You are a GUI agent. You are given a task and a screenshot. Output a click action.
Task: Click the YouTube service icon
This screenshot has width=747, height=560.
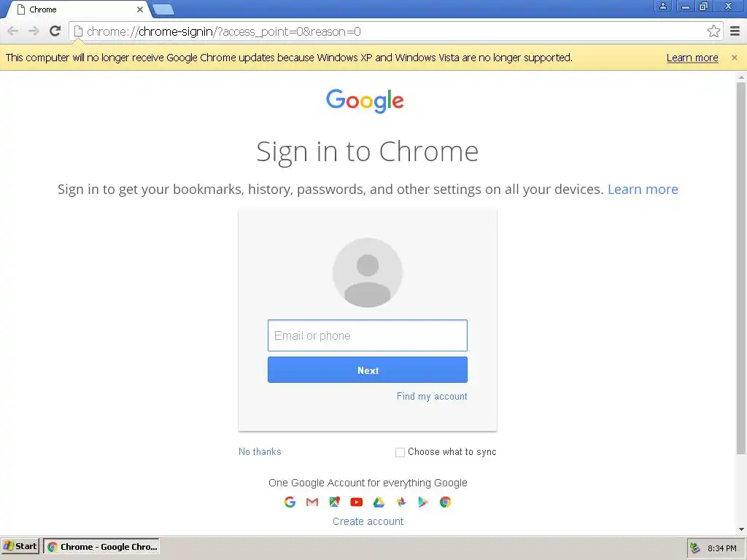[356, 502]
